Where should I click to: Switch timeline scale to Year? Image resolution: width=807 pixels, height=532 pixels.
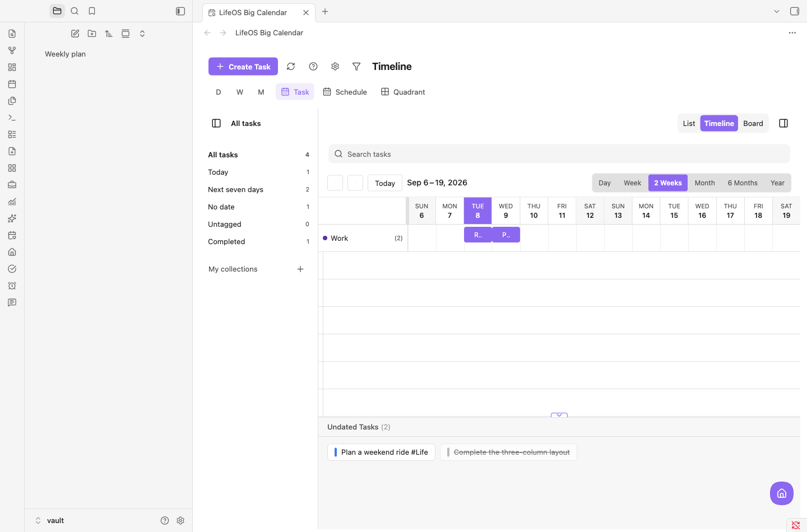(x=777, y=183)
